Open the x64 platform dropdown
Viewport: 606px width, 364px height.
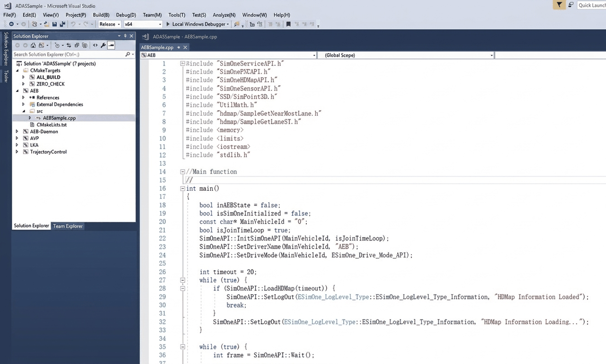click(160, 24)
